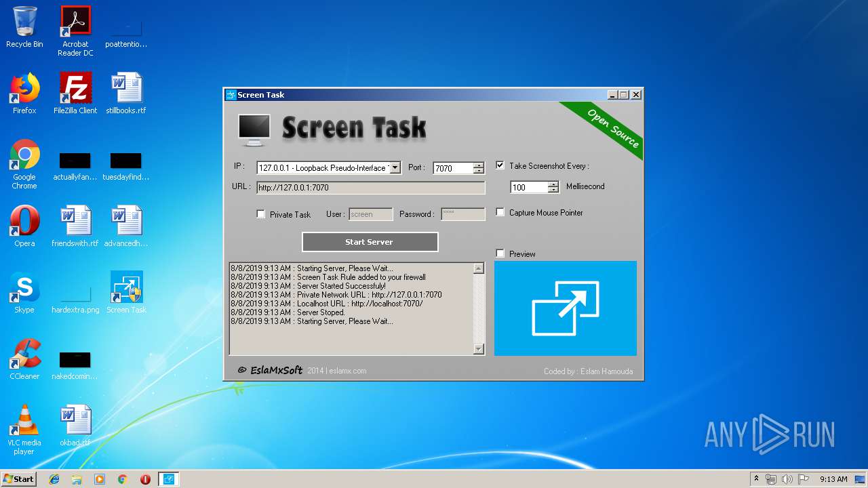Open the IP address dropdown
This screenshot has height=488, width=868.
(395, 167)
